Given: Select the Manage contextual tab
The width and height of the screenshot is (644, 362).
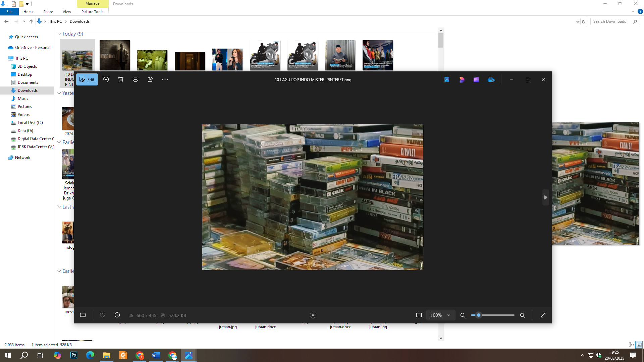Looking at the screenshot, I should [93, 4].
